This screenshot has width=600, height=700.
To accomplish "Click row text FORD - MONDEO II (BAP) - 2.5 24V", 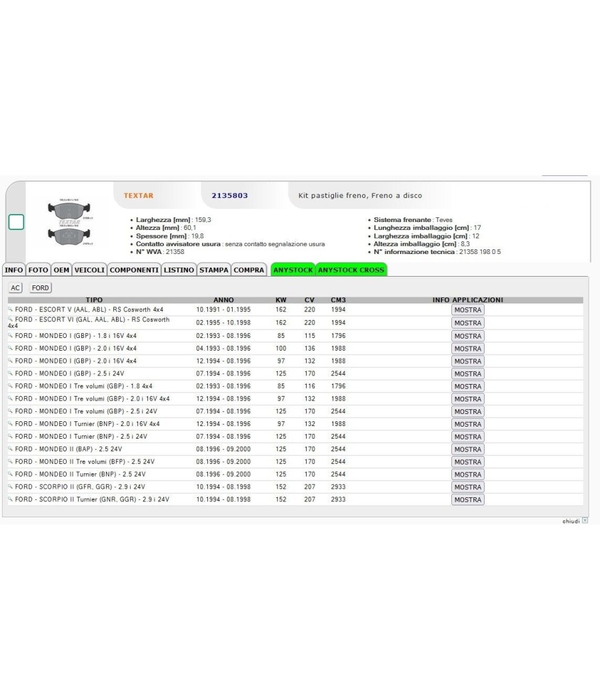I will point(68,449).
